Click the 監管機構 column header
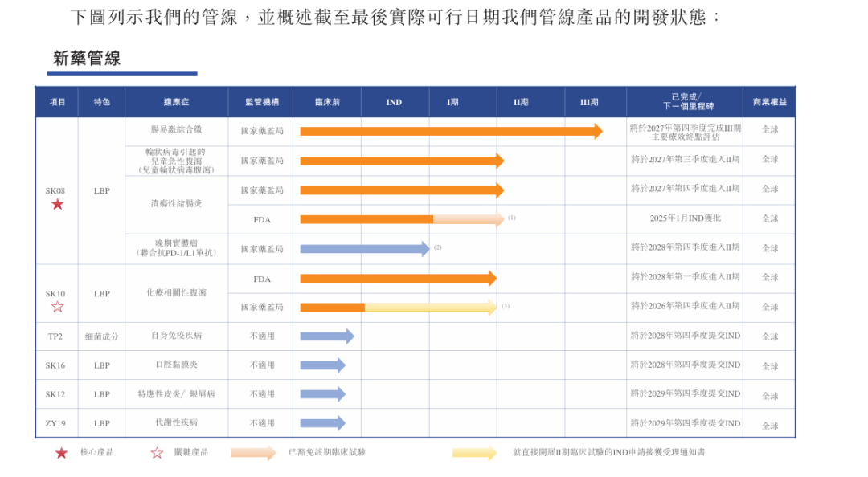 (262, 102)
